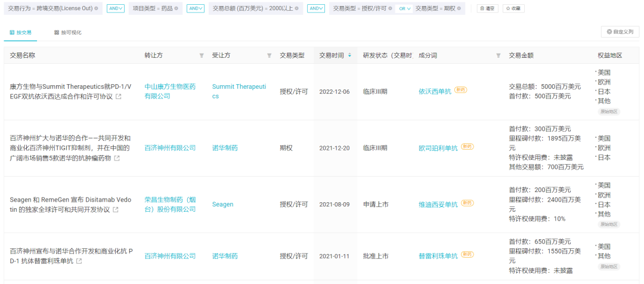The width and height of the screenshot is (644, 284).
Task: Open deal title Seagen 和 RemeGen 宣布
Action: 70,205
